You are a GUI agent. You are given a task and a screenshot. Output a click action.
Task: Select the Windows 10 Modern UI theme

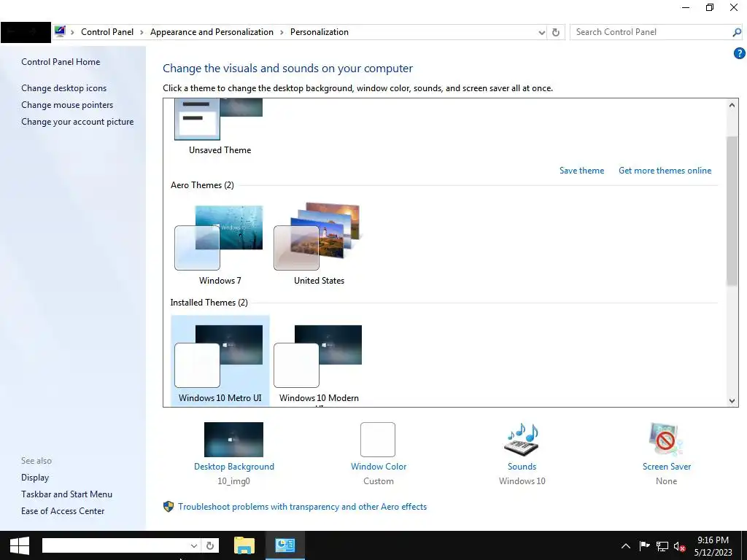(x=319, y=360)
